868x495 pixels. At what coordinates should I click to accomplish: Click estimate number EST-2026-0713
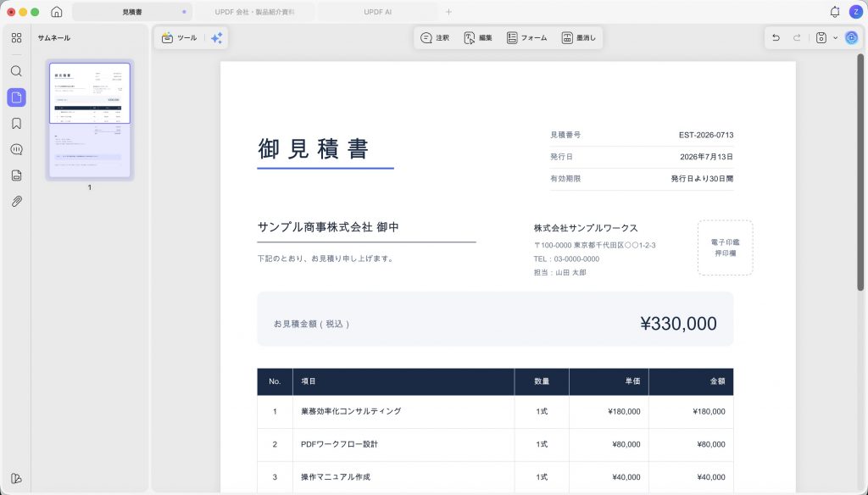click(706, 135)
